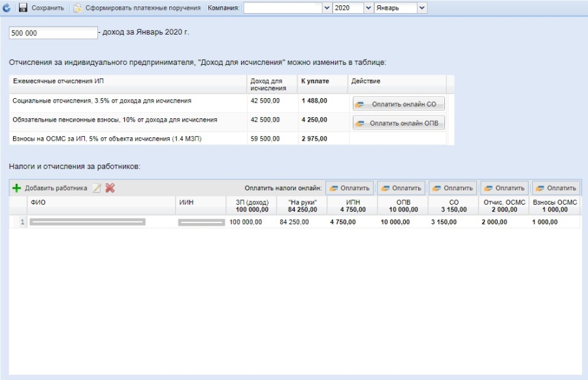Open the month Январь dropdown
The image size is (588, 380).
[421, 8]
